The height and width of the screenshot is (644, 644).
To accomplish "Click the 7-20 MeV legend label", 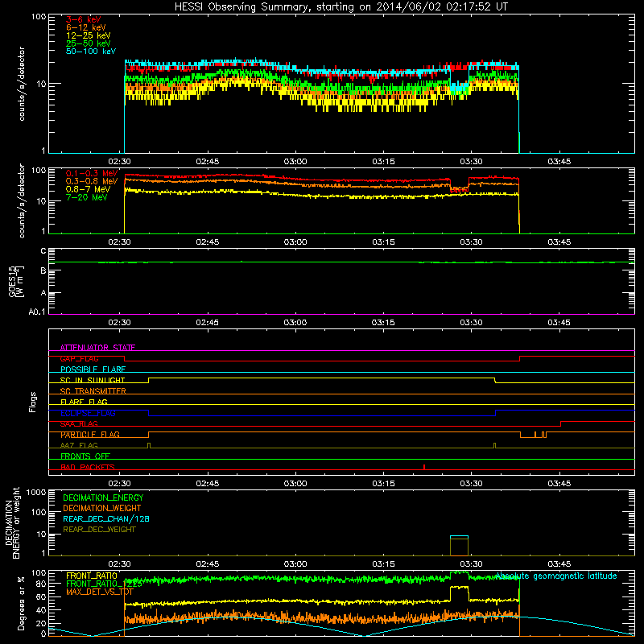I will click(87, 197).
